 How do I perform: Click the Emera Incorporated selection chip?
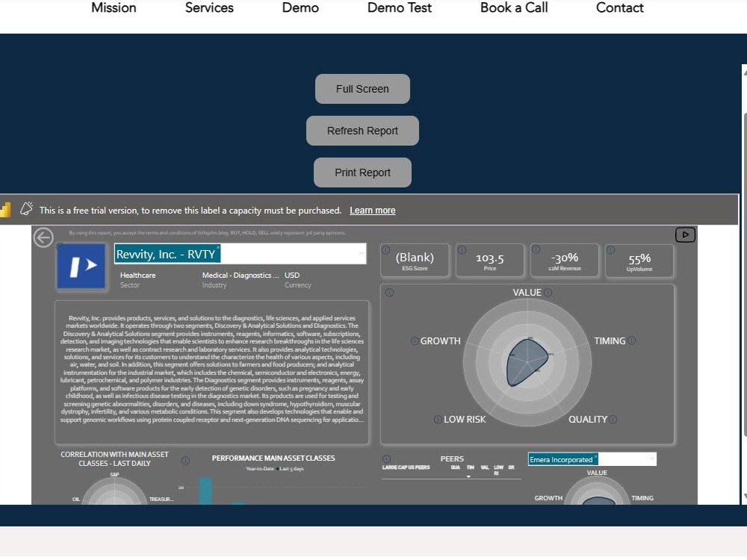pyautogui.click(x=562, y=459)
